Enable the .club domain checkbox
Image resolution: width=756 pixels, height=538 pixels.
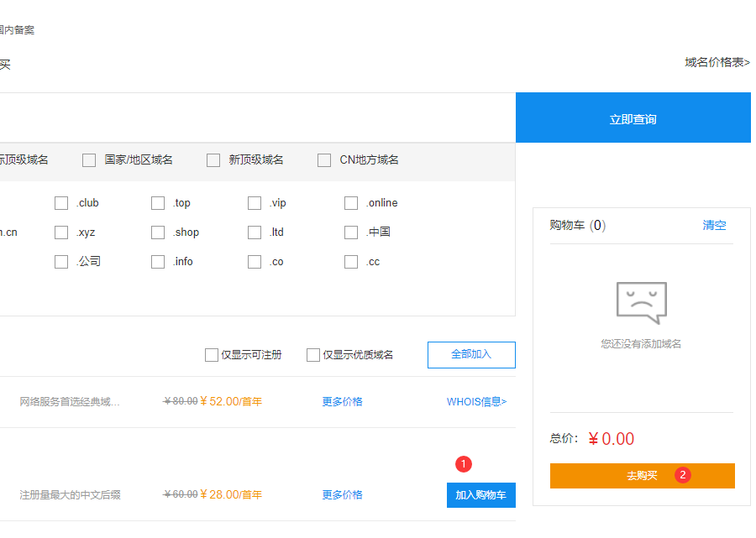60,202
